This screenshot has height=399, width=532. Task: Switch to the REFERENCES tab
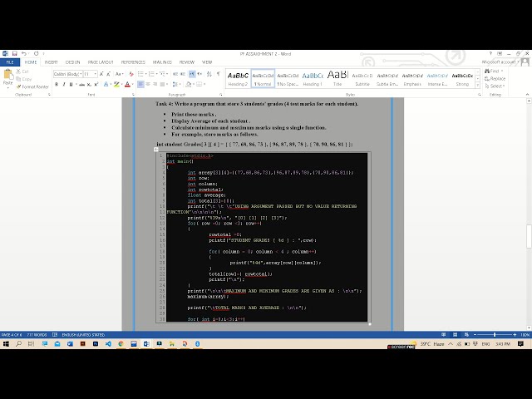(x=133, y=62)
